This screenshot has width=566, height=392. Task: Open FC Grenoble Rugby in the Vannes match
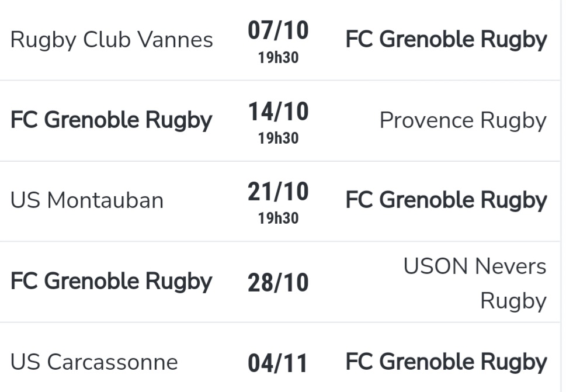tap(446, 40)
